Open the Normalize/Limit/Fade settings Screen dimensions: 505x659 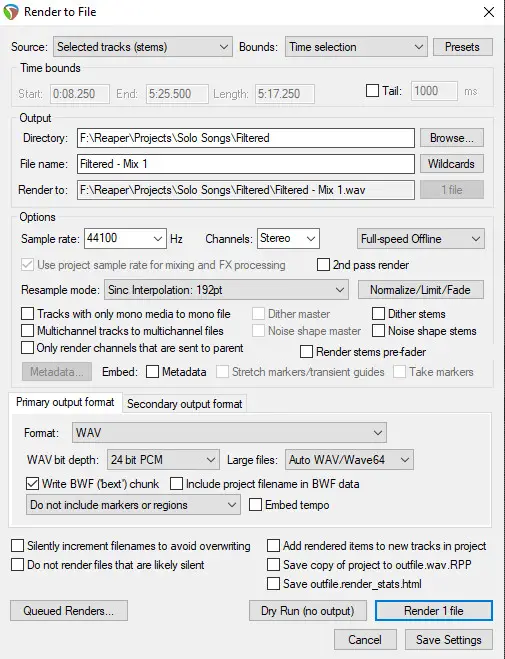tap(421, 290)
